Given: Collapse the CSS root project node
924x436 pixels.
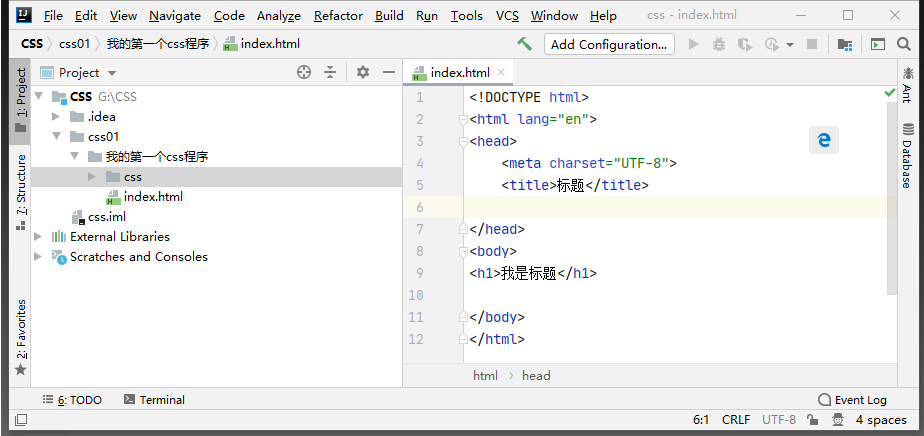Looking at the screenshot, I should (39, 96).
